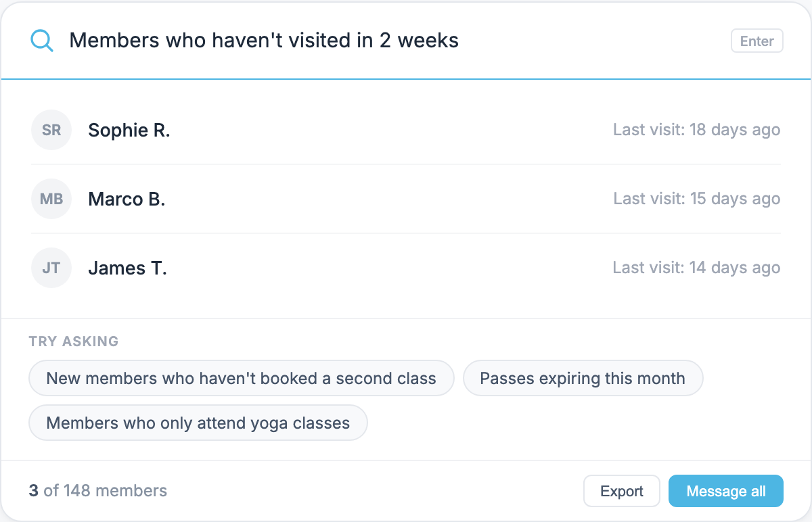812x522 pixels.
Task: Select "Passes expiring this month" suggestion chip
Action: click(x=583, y=378)
